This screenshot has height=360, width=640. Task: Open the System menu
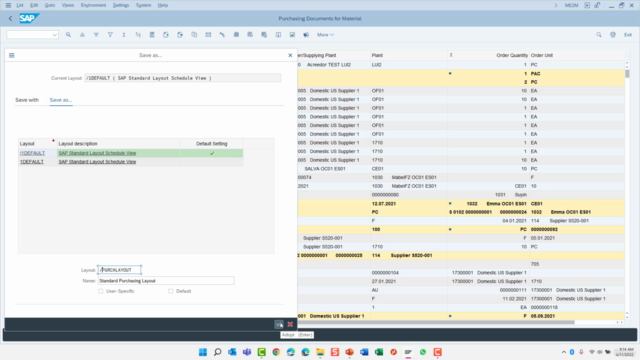coord(143,5)
